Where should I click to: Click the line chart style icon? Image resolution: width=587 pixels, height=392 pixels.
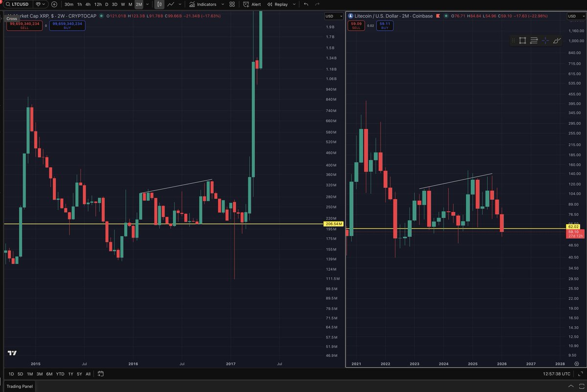point(171,4)
